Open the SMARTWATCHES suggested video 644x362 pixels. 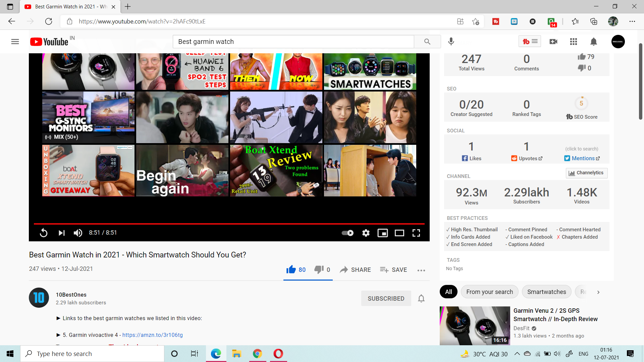pos(370,71)
